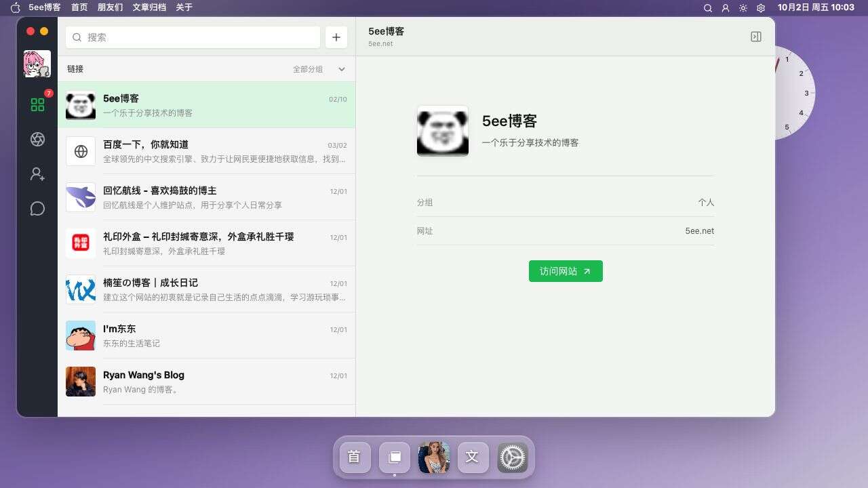Click the user profile icon in menu bar

pyautogui.click(x=726, y=7)
